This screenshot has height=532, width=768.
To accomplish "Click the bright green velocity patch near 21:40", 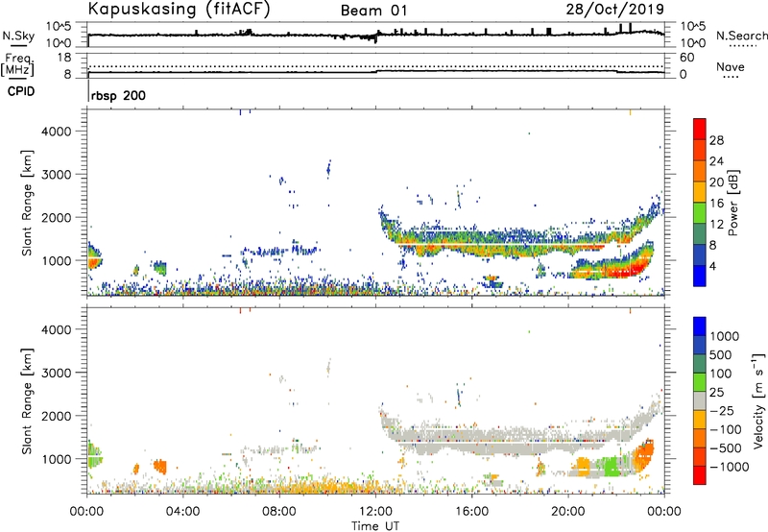I will (611, 466).
